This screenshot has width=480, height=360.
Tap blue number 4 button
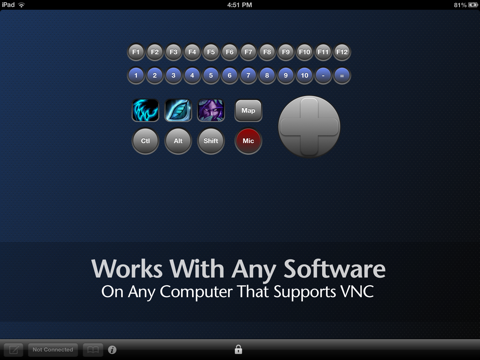[192, 75]
